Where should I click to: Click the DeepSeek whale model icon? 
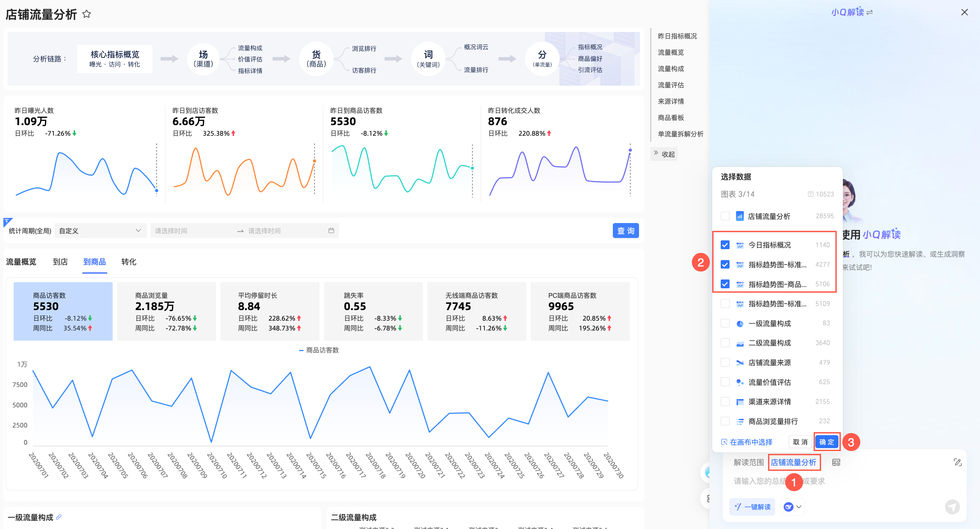click(789, 507)
